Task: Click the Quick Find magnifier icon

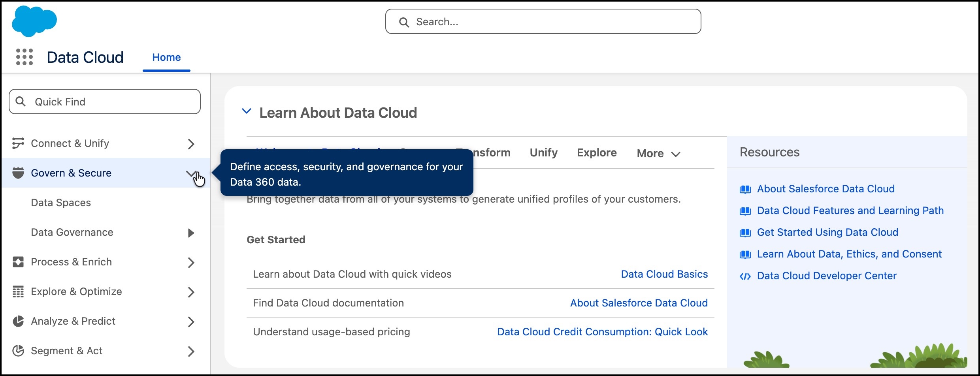Action: (21, 102)
